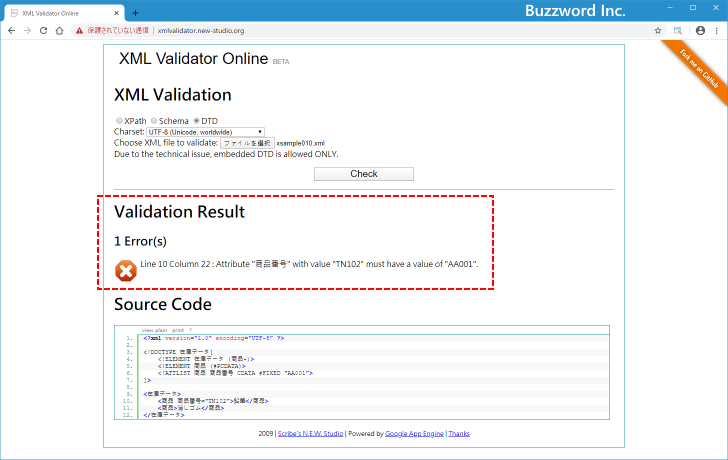Screen dimensions: 728x460
Task: Open Chrome's three-dot menu
Action: point(717,30)
